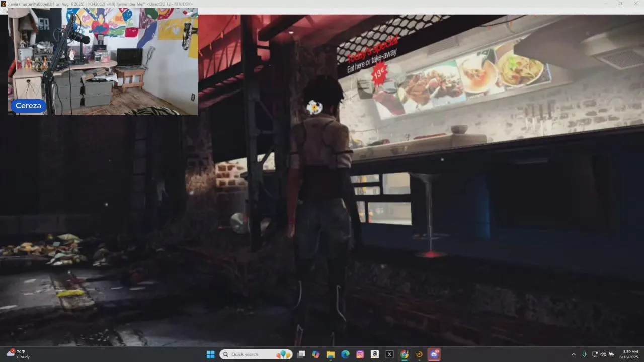Minimize the Xenia window

pyautogui.click(x=606, y=4)
